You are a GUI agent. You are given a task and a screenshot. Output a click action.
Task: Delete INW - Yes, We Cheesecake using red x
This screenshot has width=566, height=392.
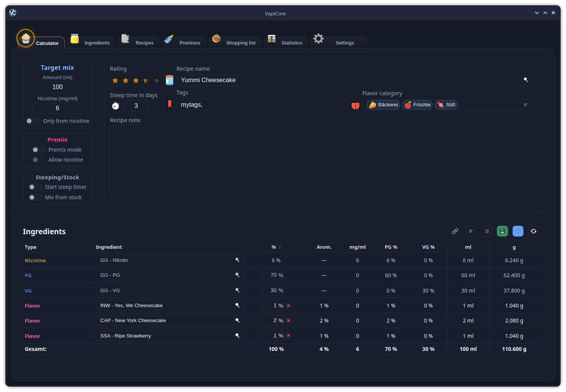click(288, 306)
